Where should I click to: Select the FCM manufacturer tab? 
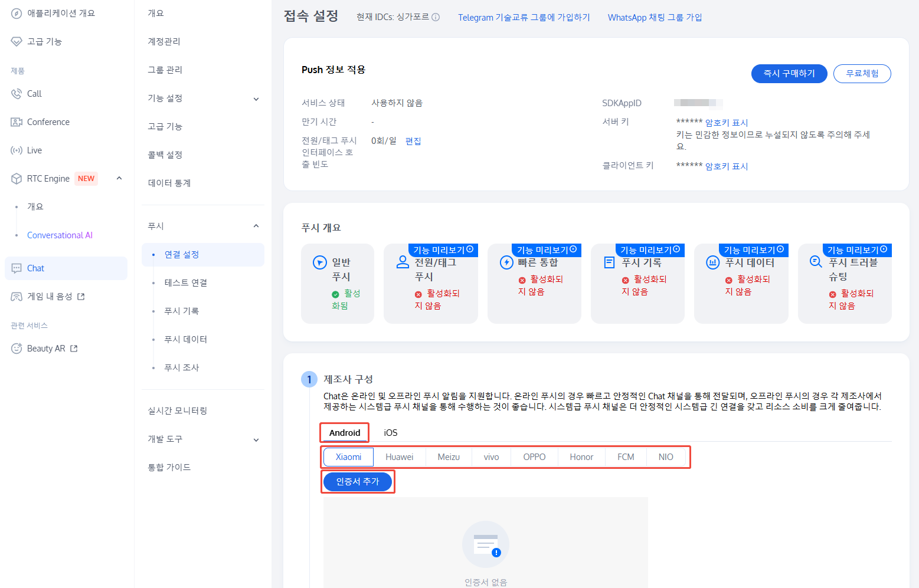pyautogui.click(x=626, y=457)
